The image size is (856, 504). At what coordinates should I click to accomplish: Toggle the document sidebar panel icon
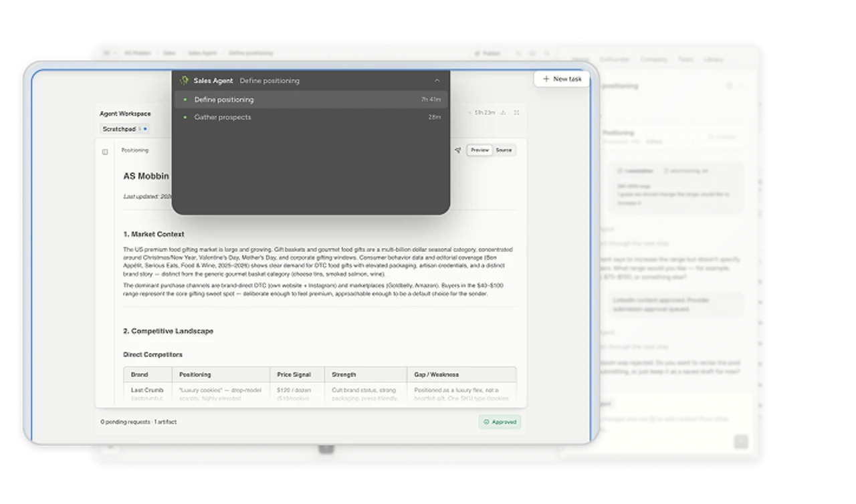tap(105, 152)
